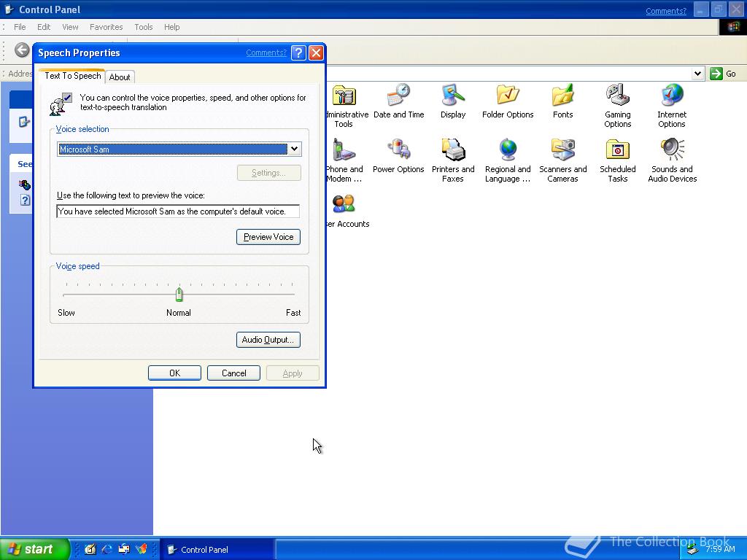Click the taskbar clock showing 7:59 AM

(x=720, y=550)
